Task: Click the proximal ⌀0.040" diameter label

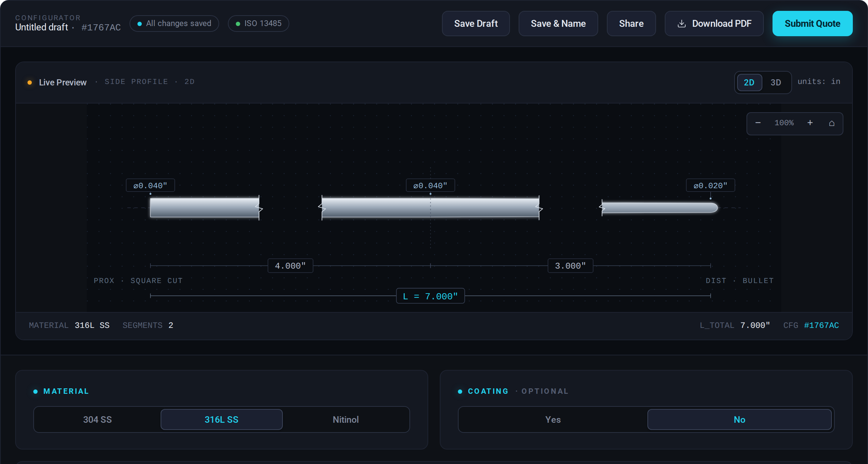Action: 150,185
